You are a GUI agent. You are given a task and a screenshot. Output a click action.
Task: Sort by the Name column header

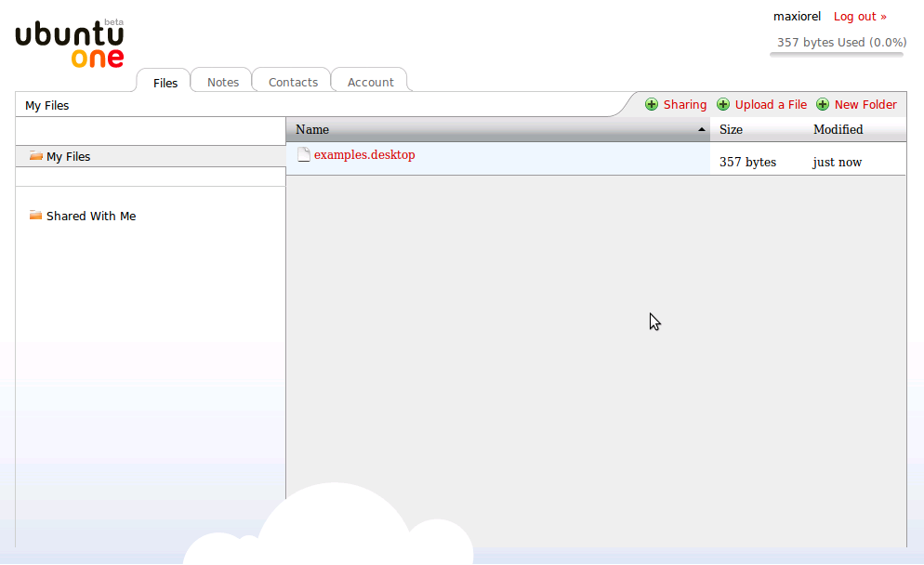498,129
